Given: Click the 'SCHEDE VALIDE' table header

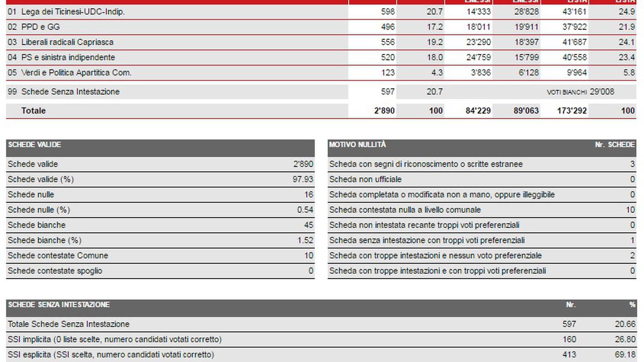Looking at the screenshot, I should 34,145.
